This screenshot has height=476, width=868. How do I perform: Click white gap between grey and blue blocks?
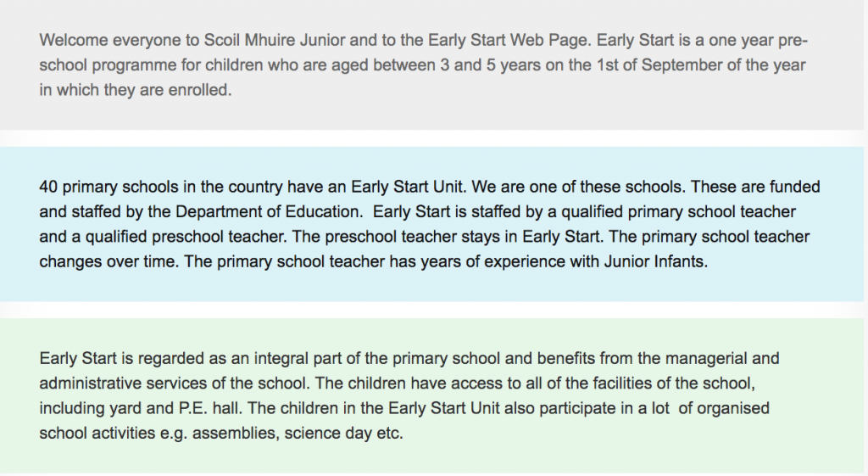click(431, 138)
